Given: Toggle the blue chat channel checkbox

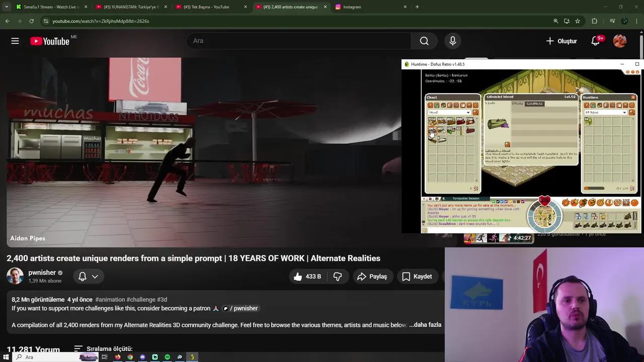Looking at the screenshot, I should (x=502, y=202).
